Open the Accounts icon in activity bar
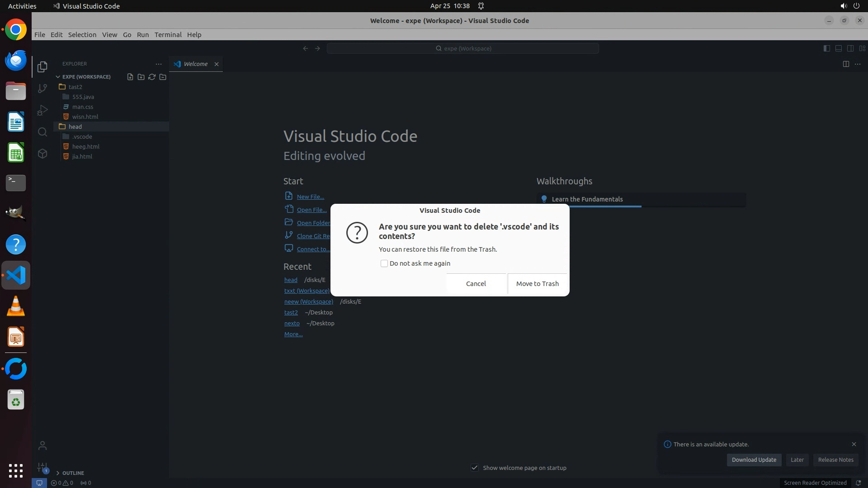868x488 pixels. coord(42,446)
